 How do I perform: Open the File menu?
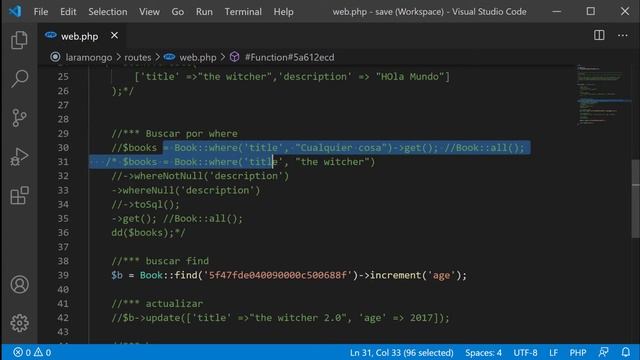click(40, 11)
